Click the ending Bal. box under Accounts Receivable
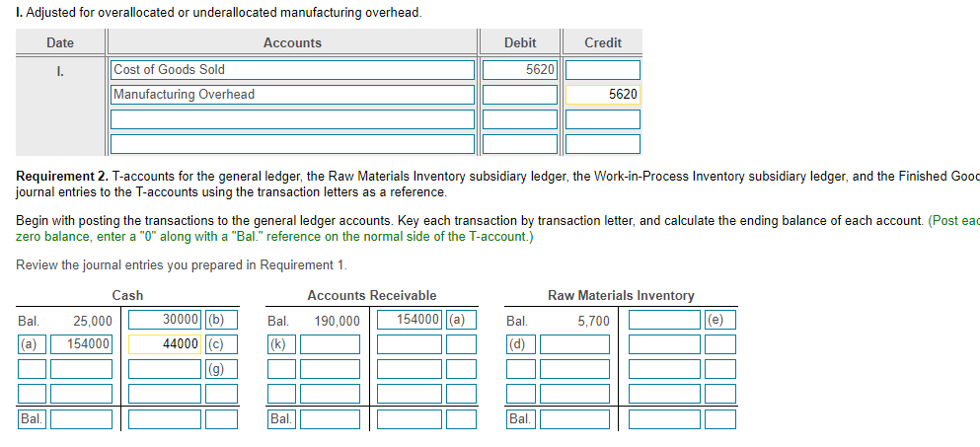Screen dimensions: 980x447 [x=281, y=418]
